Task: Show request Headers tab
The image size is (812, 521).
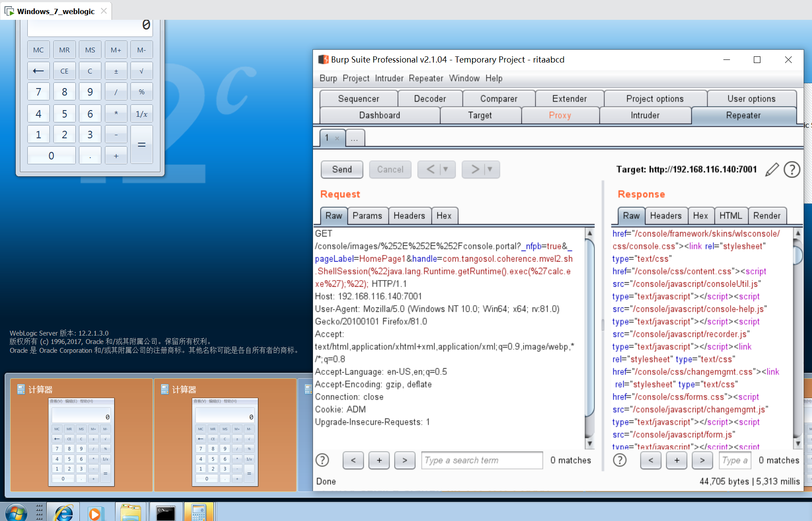Action: (409, 216)
